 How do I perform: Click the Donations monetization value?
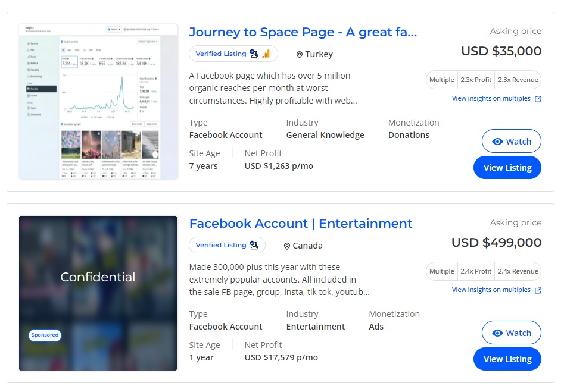[409, 135]
